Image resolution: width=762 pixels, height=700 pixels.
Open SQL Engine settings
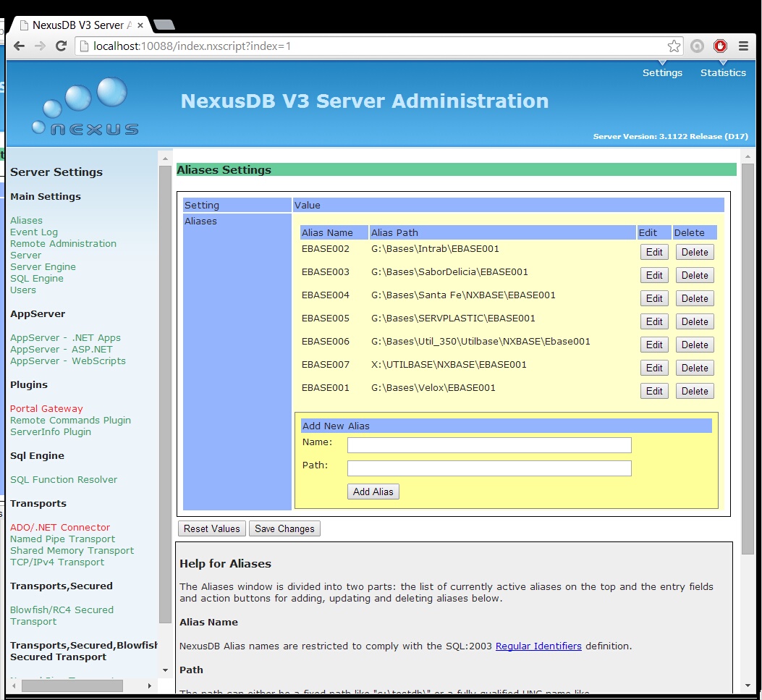click(x=37, y=279)
